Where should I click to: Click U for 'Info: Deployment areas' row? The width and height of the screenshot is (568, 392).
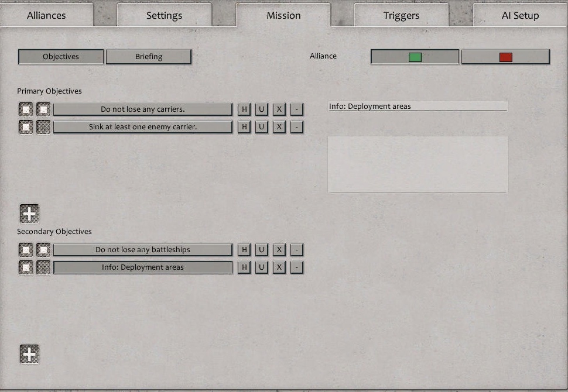[x=262, y=267]
